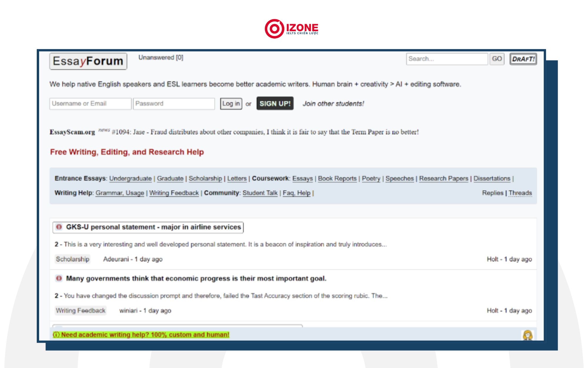Open the Dissertations category
The height and width of the screenshot is (368, 588).
click(492, 178)
